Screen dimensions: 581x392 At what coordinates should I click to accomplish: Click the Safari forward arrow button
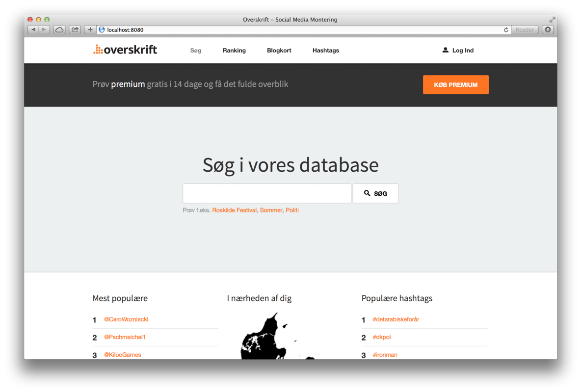coord(44,30)
